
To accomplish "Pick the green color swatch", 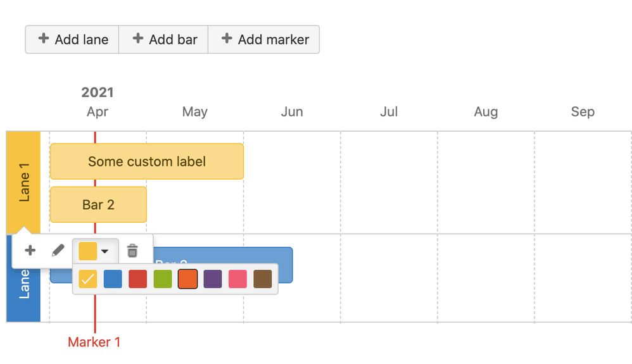I will (x=163, y=279).
